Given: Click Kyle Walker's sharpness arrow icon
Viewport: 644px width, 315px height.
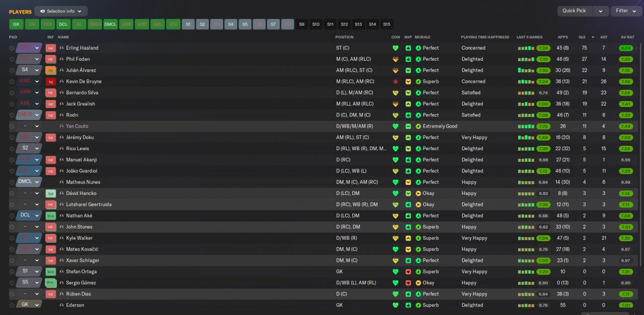Looking at the screenshot, I should point(408,238).
